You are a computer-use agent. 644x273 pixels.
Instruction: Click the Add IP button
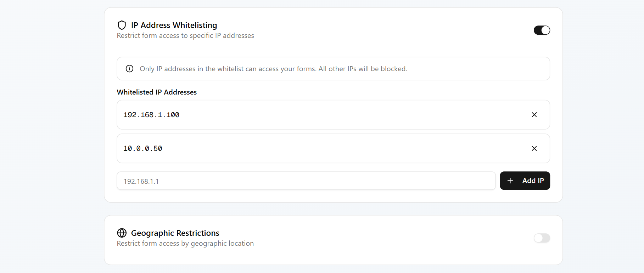[x=525, y=181]
